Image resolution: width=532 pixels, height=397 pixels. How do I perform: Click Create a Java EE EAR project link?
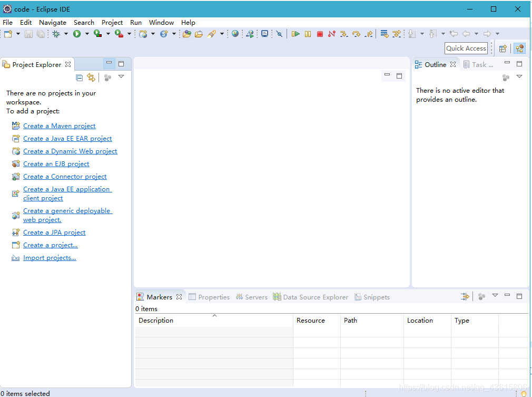(x=67, y=139)
